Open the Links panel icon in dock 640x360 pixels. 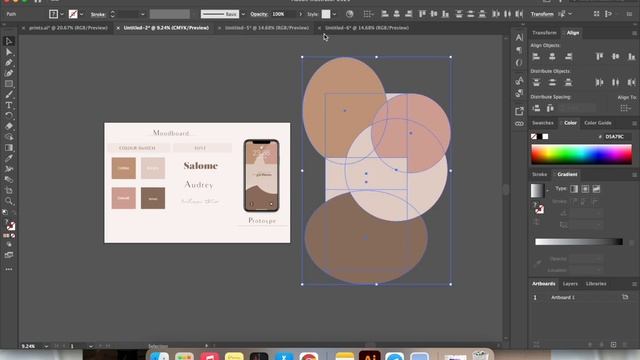coord(519,123)
